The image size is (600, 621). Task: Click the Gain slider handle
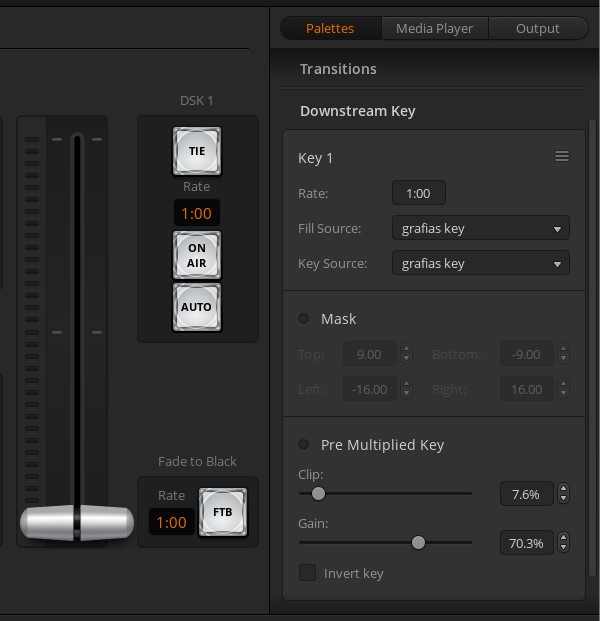tap(418, 542)
